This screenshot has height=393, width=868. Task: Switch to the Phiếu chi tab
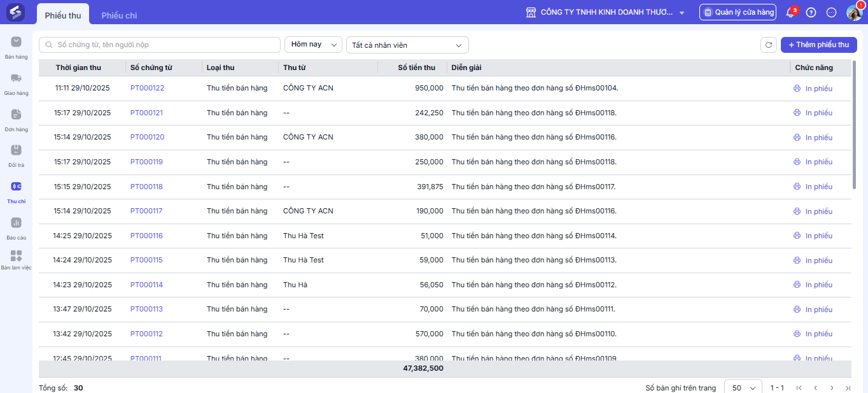(119, 15)
